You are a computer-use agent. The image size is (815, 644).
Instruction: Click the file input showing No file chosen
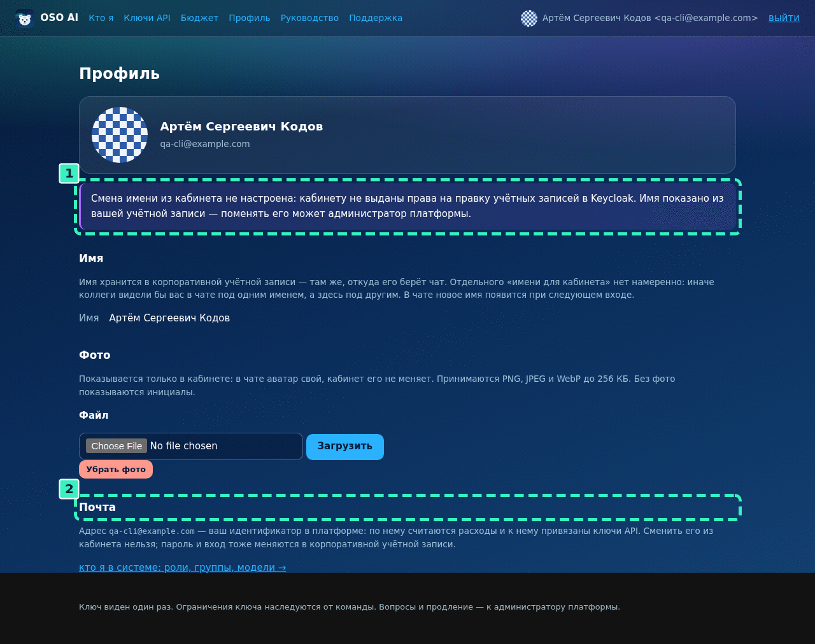[x=191, y=446]
